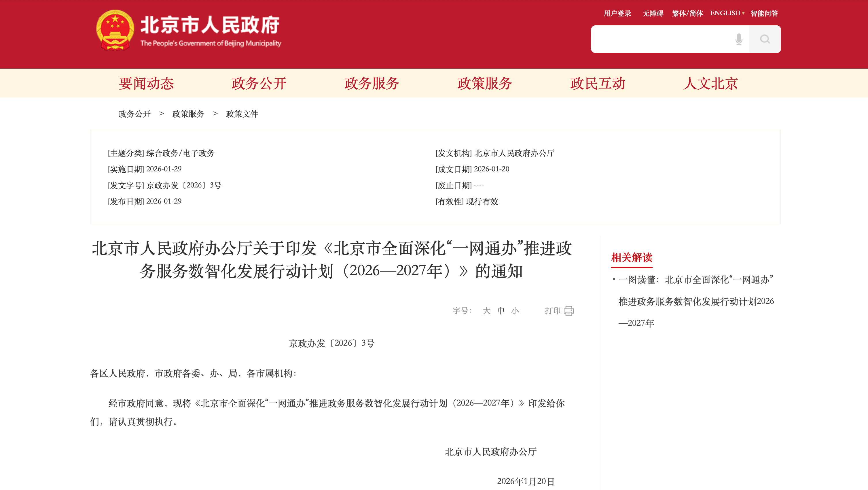Click into the search text field
868x490 pixels.
pos(660,39)
